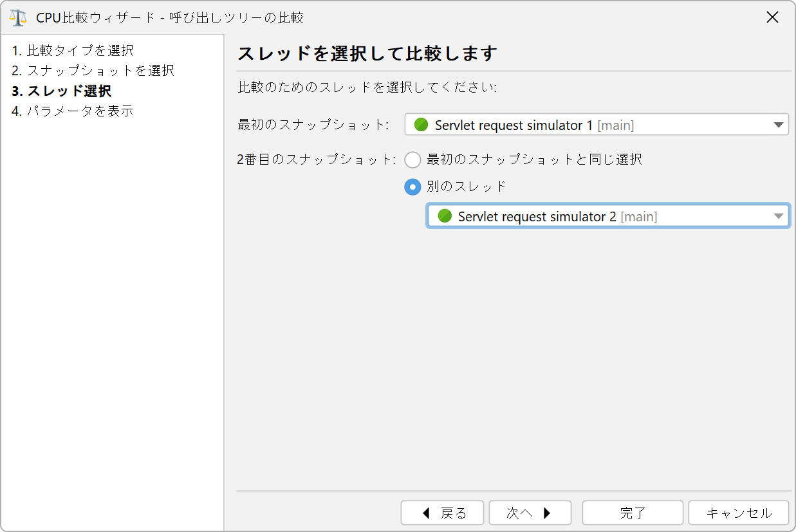Image resolution: width=796 pixels, height=532 pixels.
Task: Click the scales icon in the title bar
Action: [x=18, y=17]
